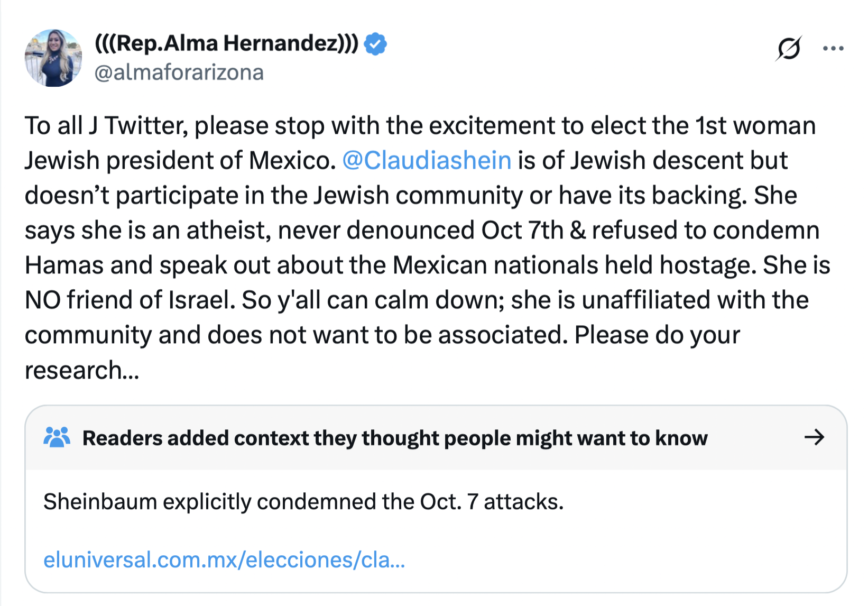This screenshot has width=868, height=606.
Task: Click the "Sheinbaum explicitly condemned" note text
Action: [303, 501]
